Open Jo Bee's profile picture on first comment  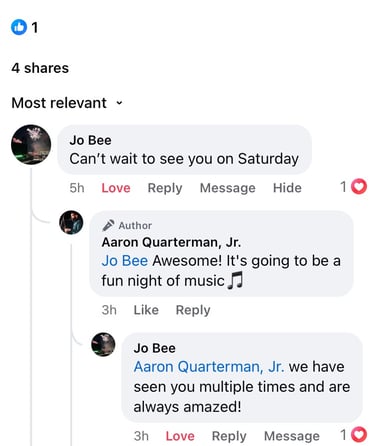coord(31,145)
